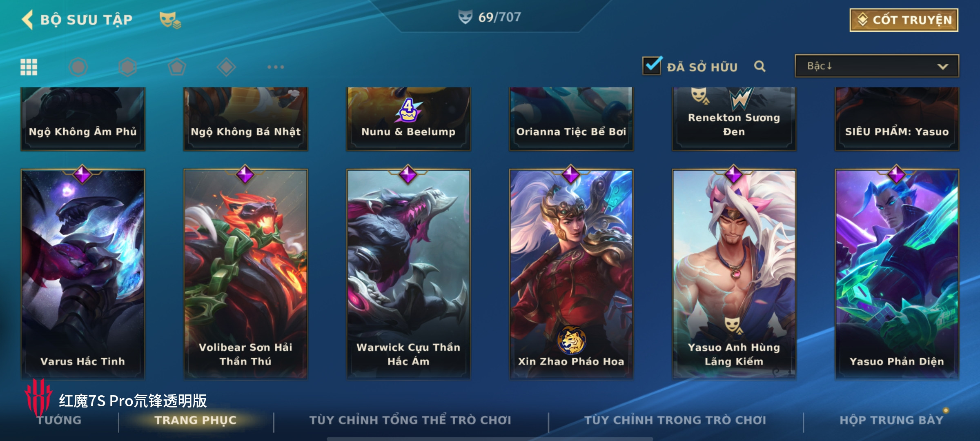Open Tùy Chỉnh Trong Trò Chơi tab
Viewport: 980px width, 441px height.
pyautogui.click(x=675, y=420)
